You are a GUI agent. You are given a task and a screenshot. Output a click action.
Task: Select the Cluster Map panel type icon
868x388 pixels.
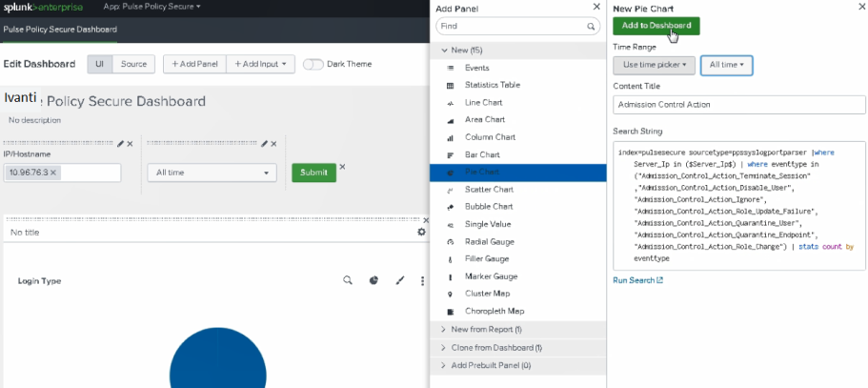pyautogui.click(x=451, y=294)
